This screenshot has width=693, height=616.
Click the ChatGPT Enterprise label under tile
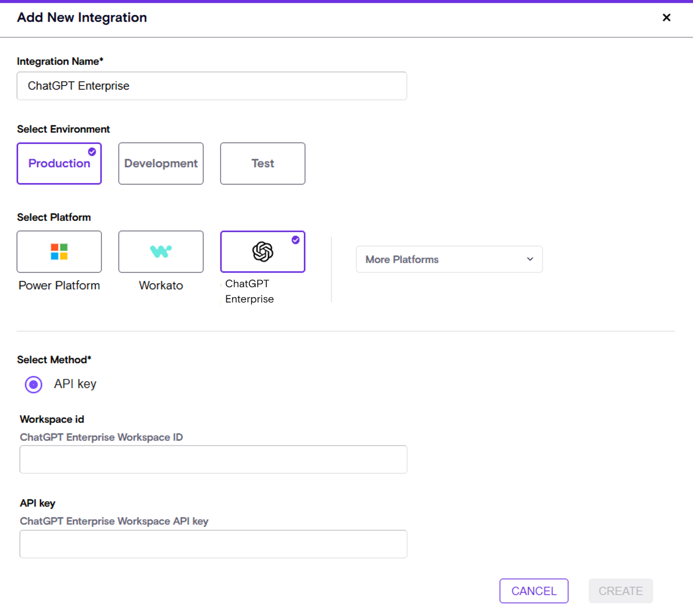[x=249, y=291]
